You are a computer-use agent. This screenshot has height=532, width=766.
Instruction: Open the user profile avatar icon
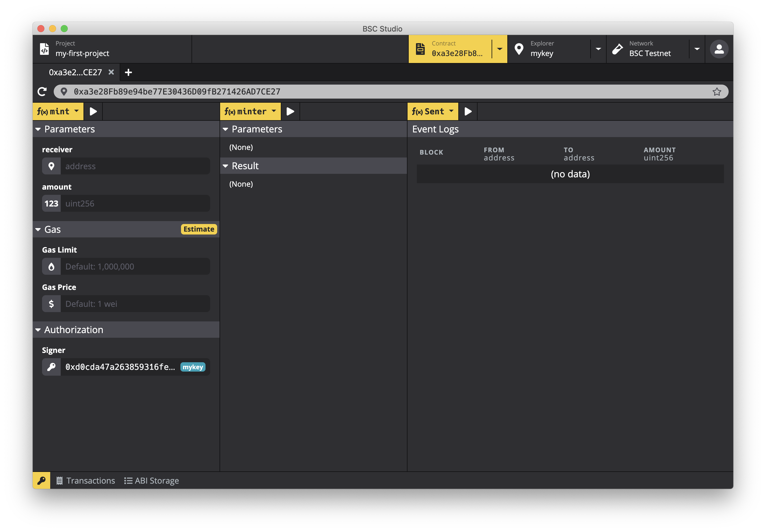click(719, 49)
